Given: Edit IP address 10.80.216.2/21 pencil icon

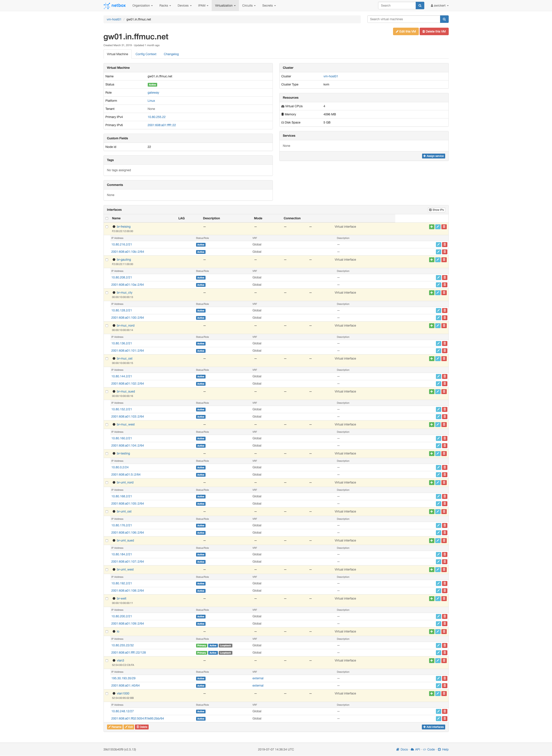Looking at the screenshot, I should coord(438,245).
